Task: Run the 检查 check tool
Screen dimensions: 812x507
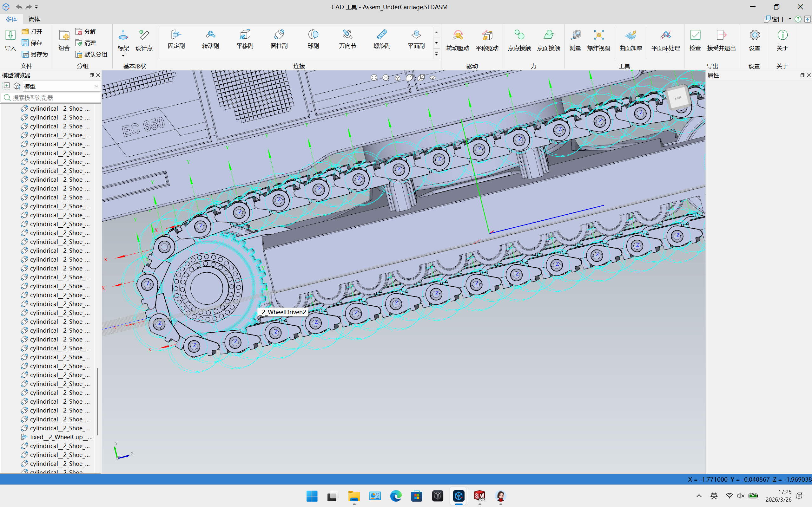Action: (x=695, y=40)
